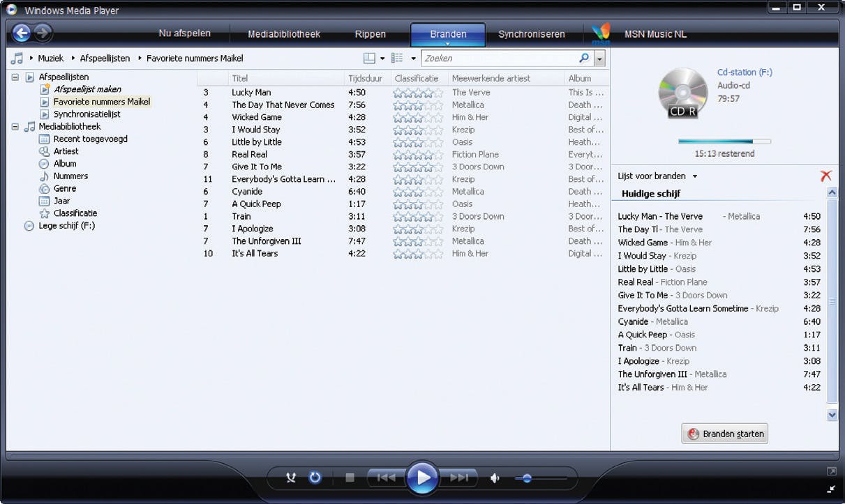Open the layout options icon
This screenshot has height=504, width=845.
coord(370,59)
